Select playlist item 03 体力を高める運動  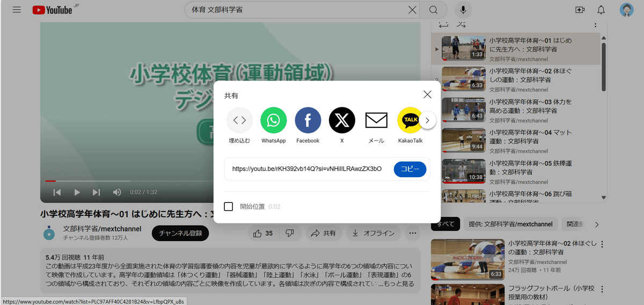click(516, 110)
